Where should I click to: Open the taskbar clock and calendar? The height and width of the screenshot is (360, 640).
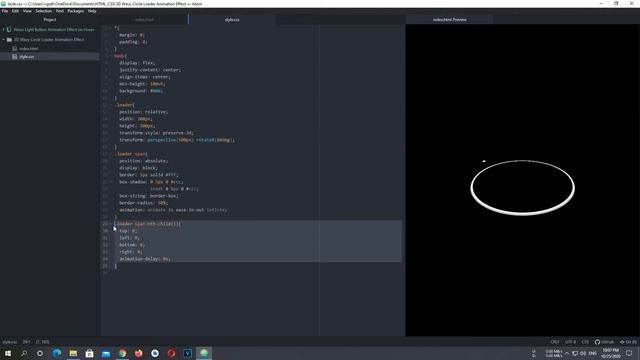point(611,353)
